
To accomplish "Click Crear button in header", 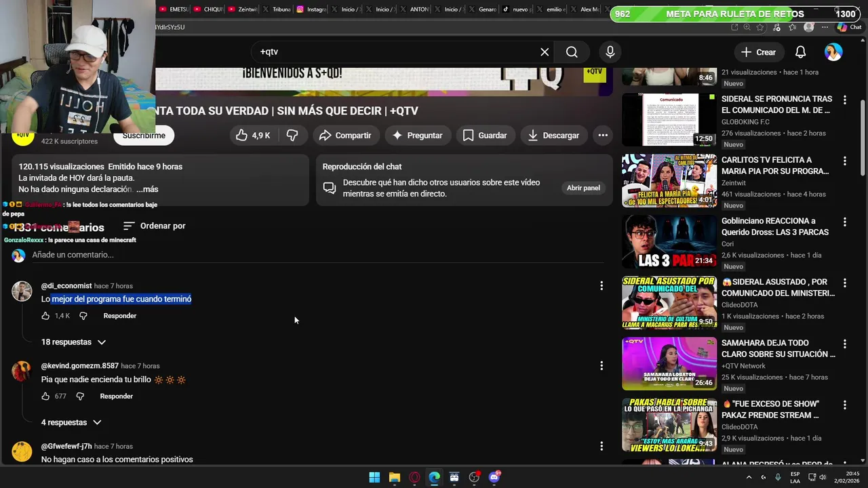I will (x=758, y=52).
